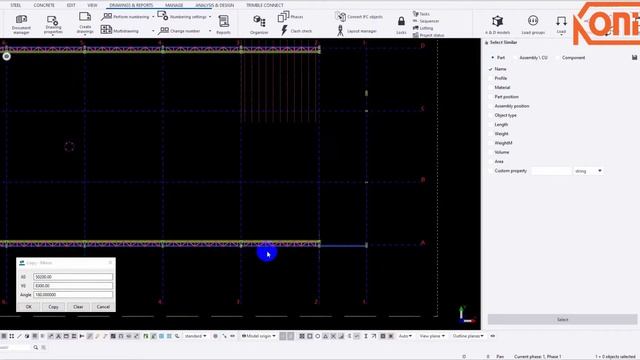
Task: Enable the Weight checkbox
Action: [491, 133]
